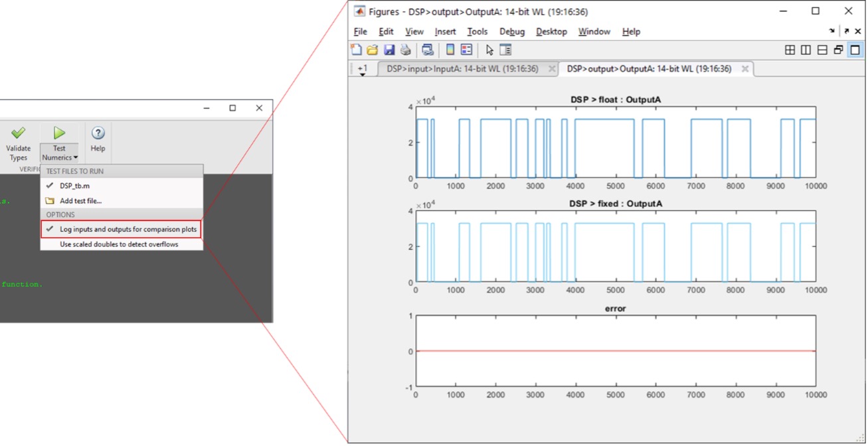Screen dimensions: 868x446
Task: Click Add test file...
Action: (80, 200)
